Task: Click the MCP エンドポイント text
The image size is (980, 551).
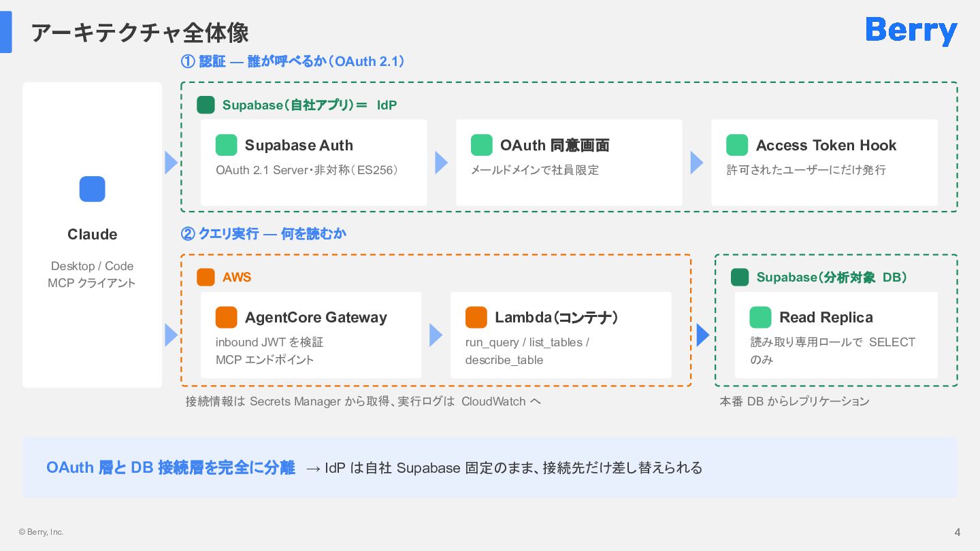Action: (x=265, y=360)
